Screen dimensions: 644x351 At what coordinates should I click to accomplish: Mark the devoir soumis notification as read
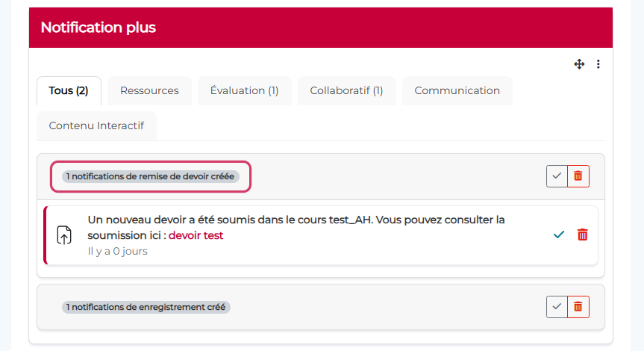pyautogui.click(x=558, y=234)
